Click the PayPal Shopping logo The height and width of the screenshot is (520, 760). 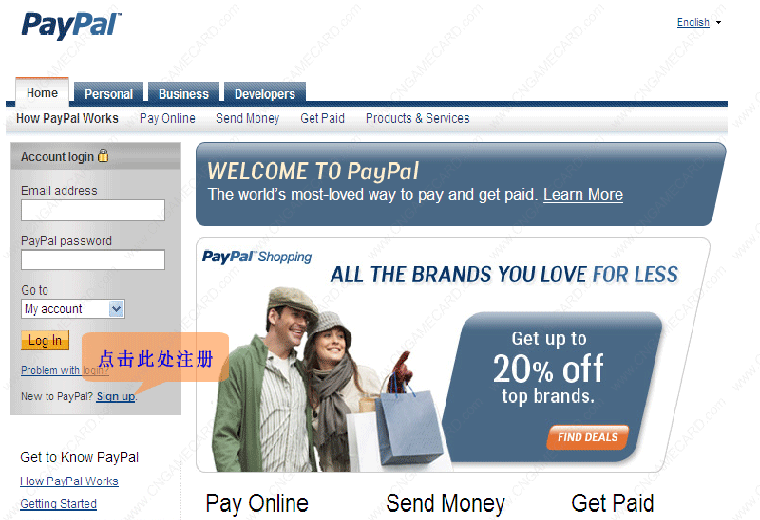click(x=257, y=256)
